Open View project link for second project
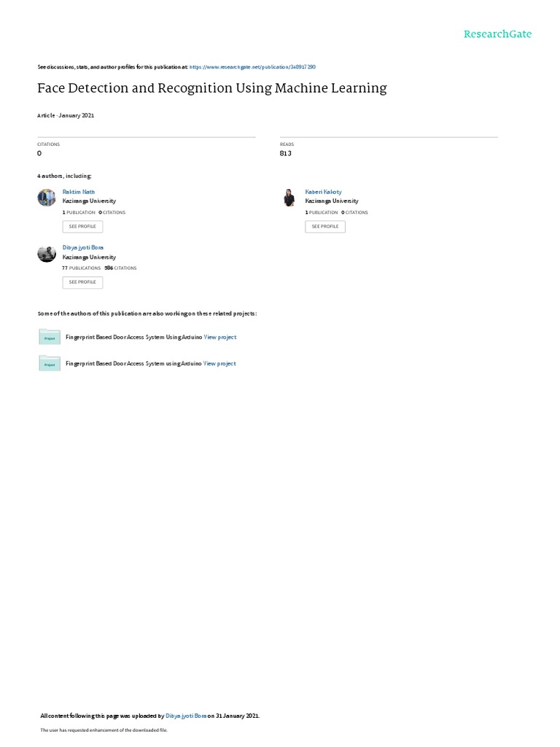 pyautogui.click(x=219, y=363)
